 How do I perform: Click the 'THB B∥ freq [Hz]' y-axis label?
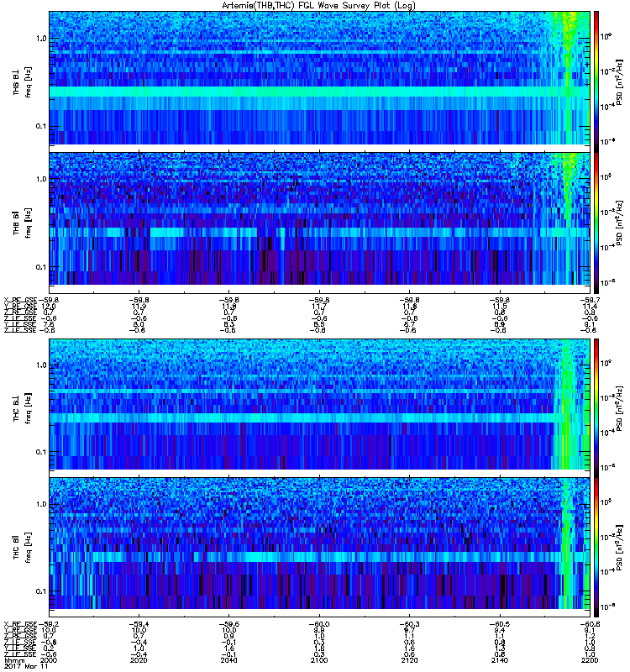(22, 223)
